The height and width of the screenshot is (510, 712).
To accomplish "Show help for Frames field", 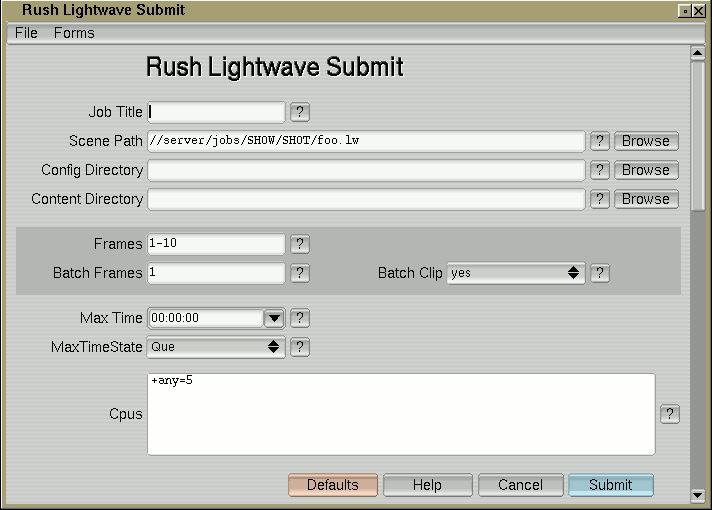I will click(x=300, y=244).
